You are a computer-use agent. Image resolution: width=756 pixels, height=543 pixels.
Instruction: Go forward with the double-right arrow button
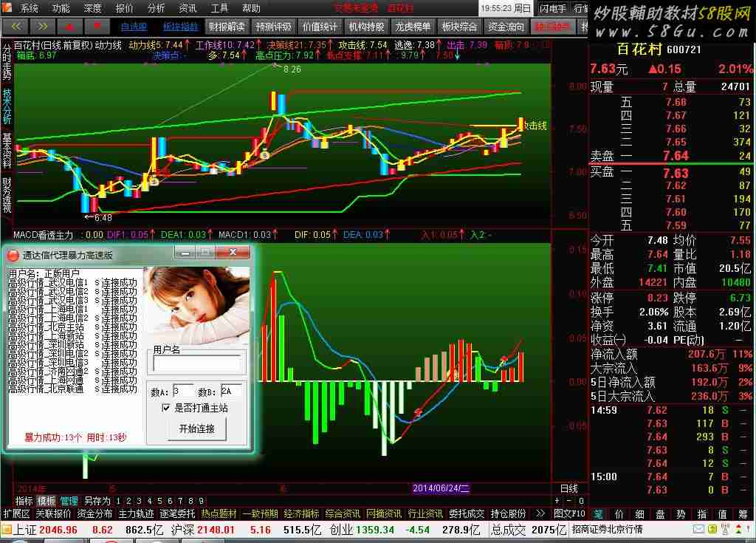[42, 27]
